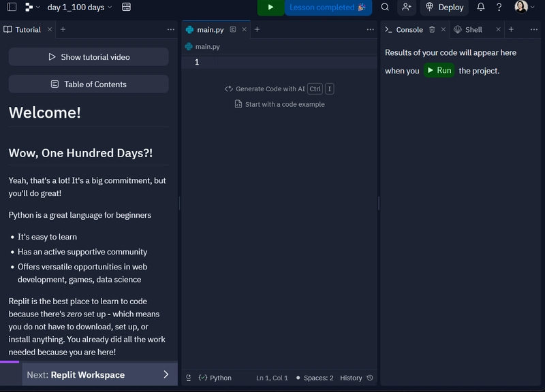Clear console with trash icon
Image resolution: width=545 pixels, height=392 pixels.
432,29
